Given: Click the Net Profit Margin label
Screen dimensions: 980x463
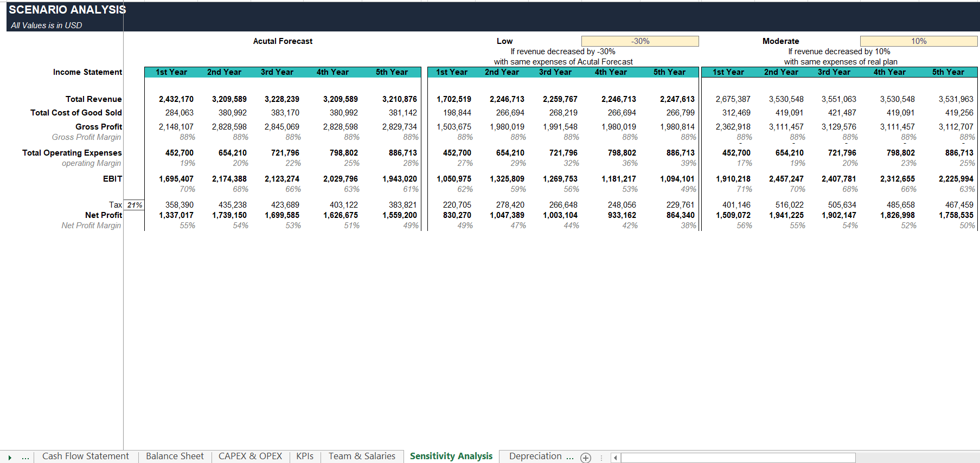Looking at the screenshot, I should (x=91, y=226).
